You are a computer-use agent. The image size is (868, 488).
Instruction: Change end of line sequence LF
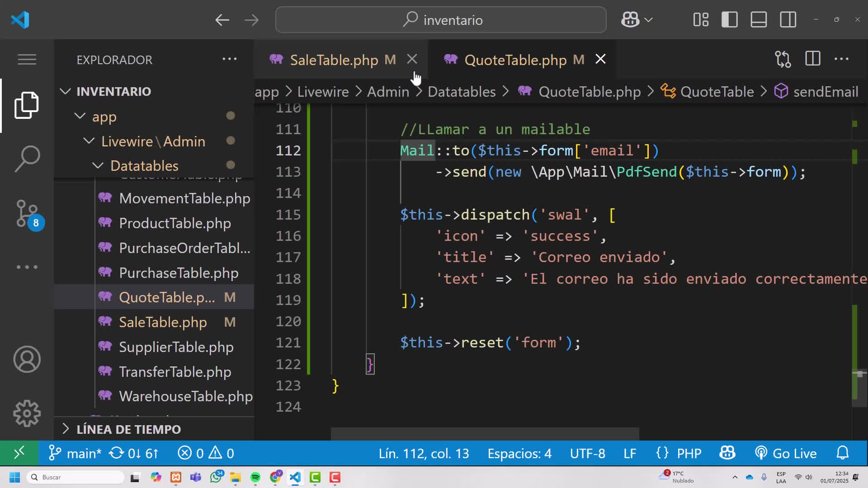(x=630, y=453)
